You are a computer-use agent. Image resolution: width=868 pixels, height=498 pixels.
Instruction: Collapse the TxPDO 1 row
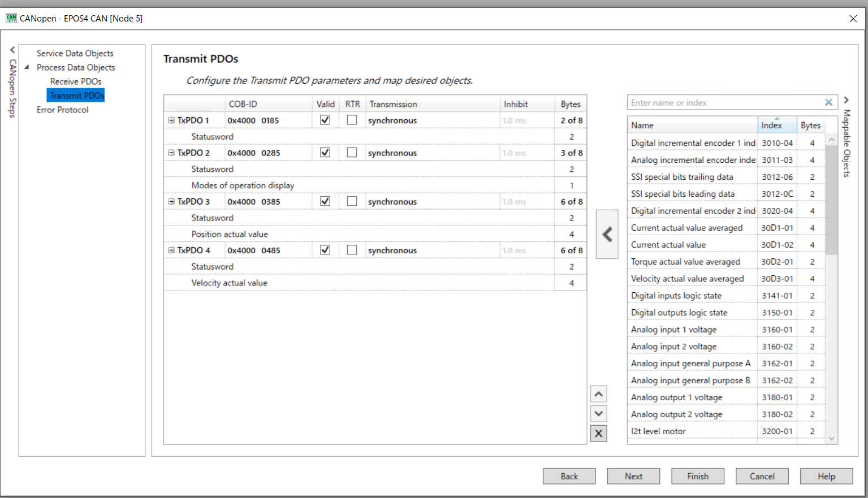coord(171,120)
